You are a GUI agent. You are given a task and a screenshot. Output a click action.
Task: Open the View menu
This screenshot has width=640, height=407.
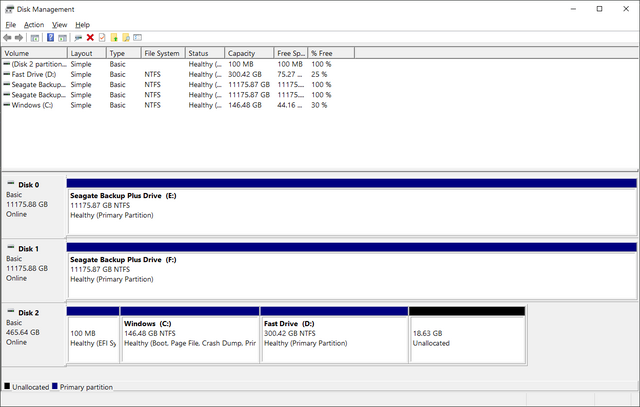coord(60,24)
